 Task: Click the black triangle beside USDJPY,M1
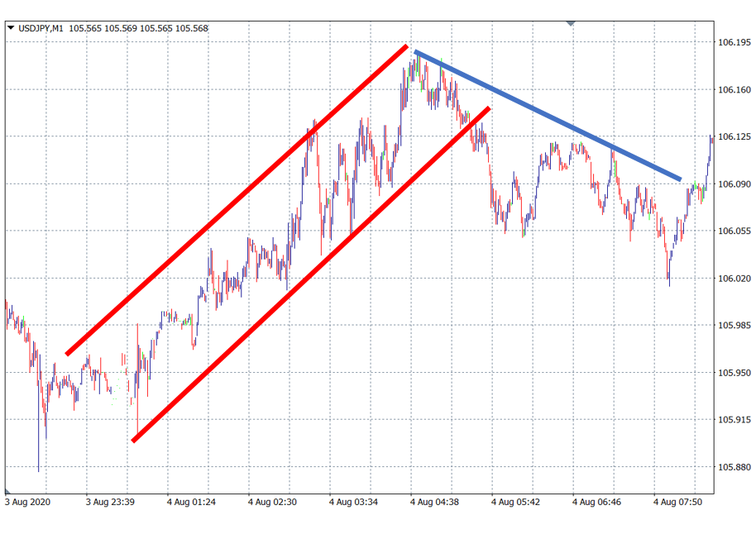click(11, 28)
